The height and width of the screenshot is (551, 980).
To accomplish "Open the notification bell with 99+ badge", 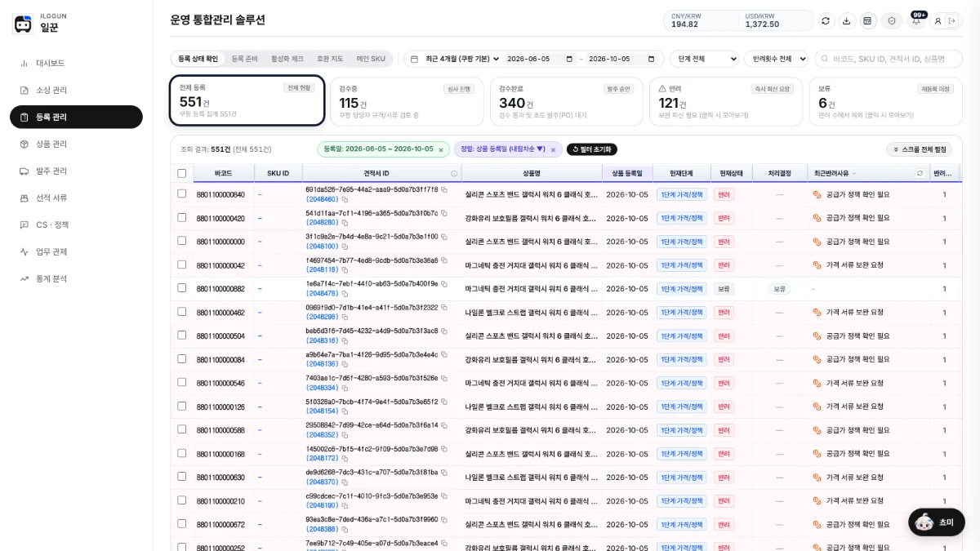I will coord(916,20).
